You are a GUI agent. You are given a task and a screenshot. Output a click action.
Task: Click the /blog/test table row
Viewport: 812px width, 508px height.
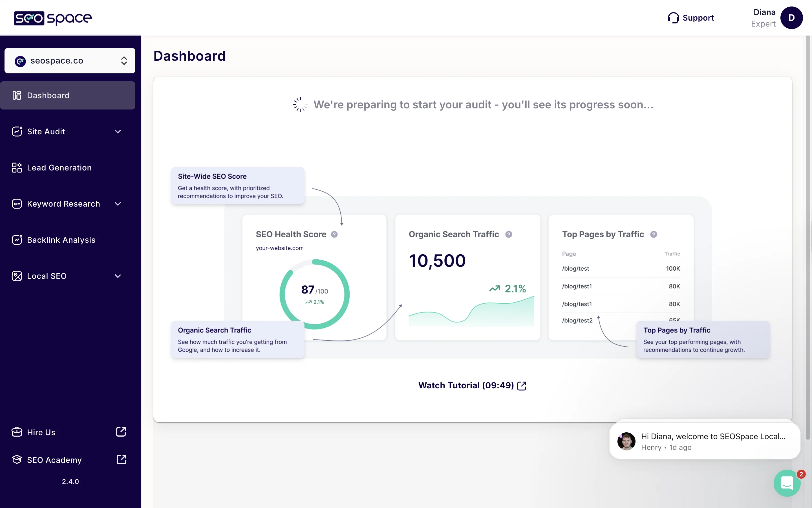point(621,269)
